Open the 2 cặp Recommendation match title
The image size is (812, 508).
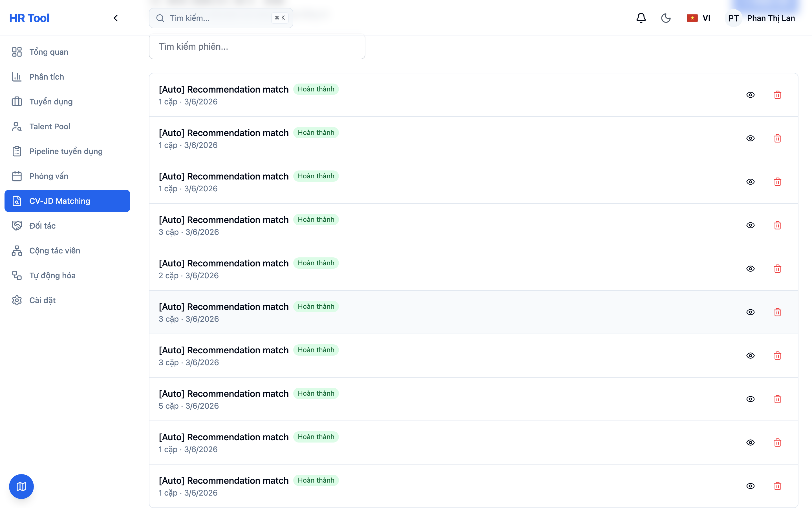coord(224,263)
